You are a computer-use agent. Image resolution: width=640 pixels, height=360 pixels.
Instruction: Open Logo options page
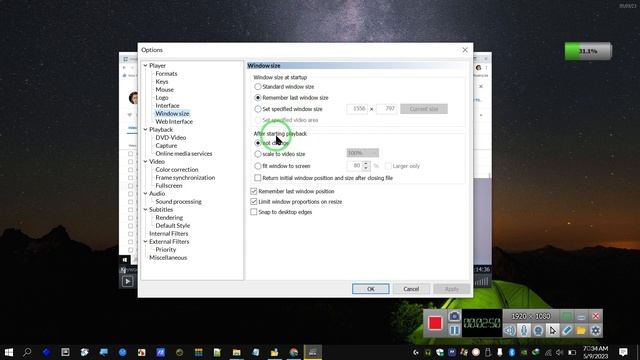pyautogui.click(x=162, y=98)
